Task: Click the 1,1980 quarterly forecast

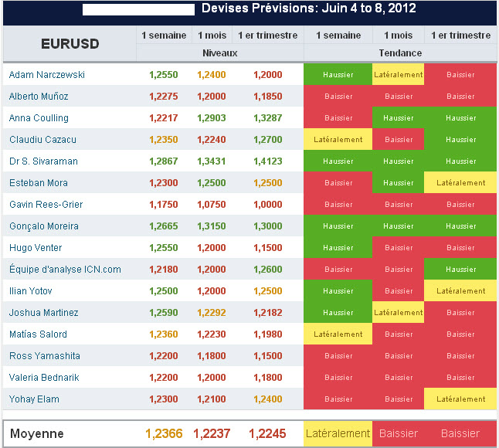Action: 267,334
